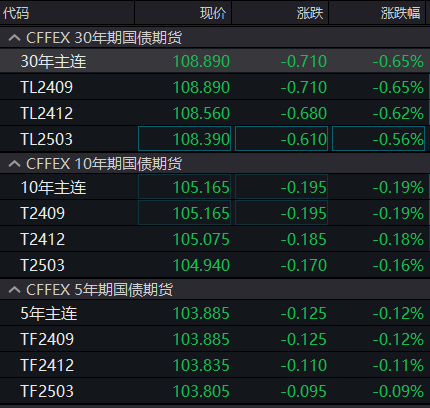Select the T2503 contract row
The height and width of the screenshot is (408, 430).
[x=215, y=265]
